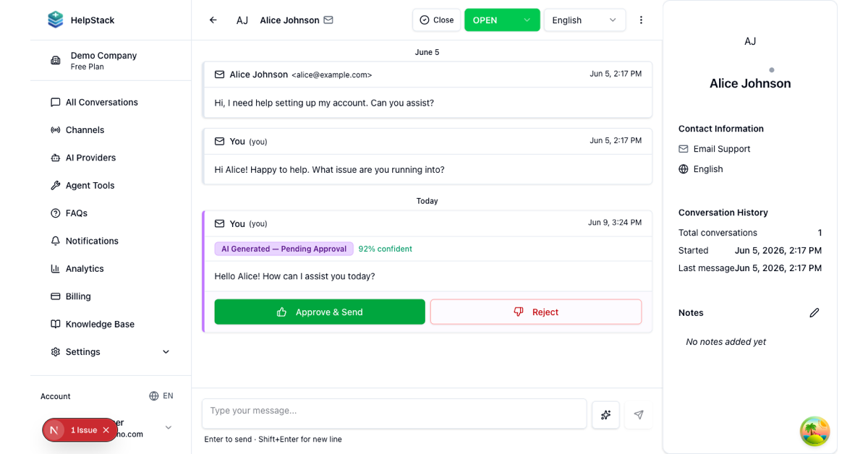Click the AI Providers robot icon
868x454 pixels.
(56, 158)
